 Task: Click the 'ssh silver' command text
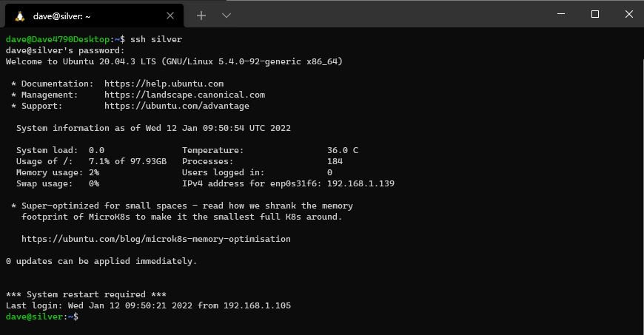(156, 39)
